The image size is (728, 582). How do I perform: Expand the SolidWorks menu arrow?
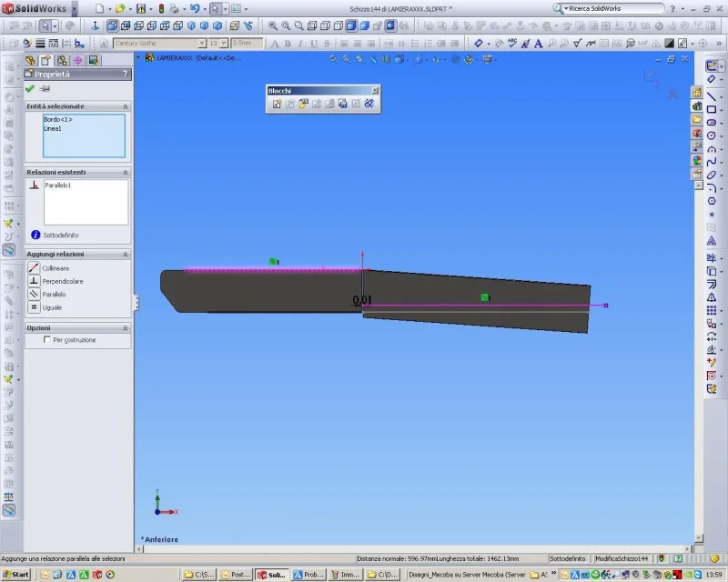tap(74, 8)
